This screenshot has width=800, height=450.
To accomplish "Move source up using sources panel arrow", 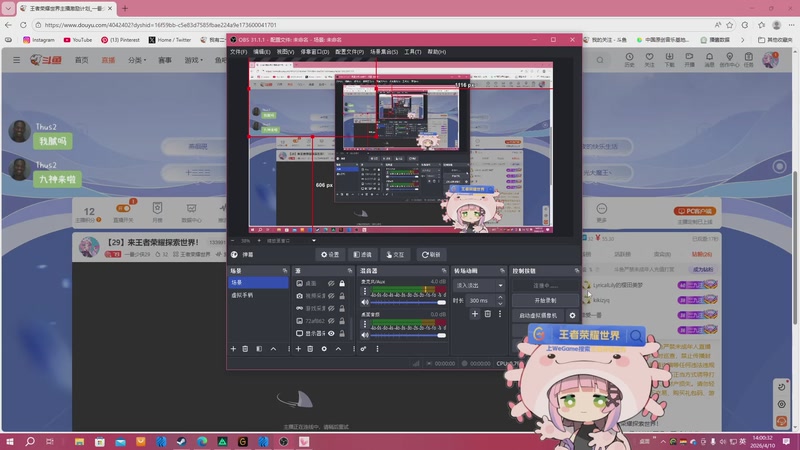I will (x=338, y=349).
